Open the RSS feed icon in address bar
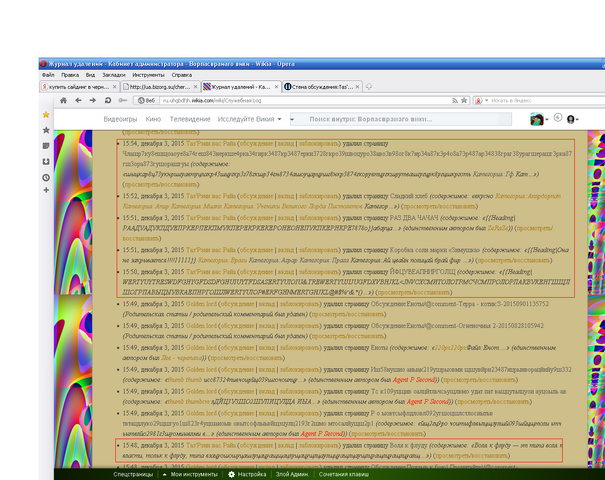Image resolution: width=605 pixels, height=480 pixels. pyautogui.click(x=455, y=100)
